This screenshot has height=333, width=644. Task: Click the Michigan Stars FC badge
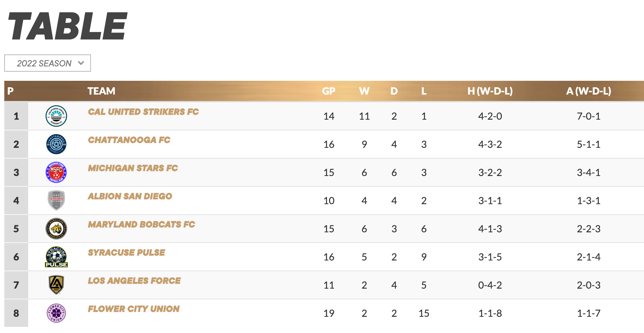[56, 172]
